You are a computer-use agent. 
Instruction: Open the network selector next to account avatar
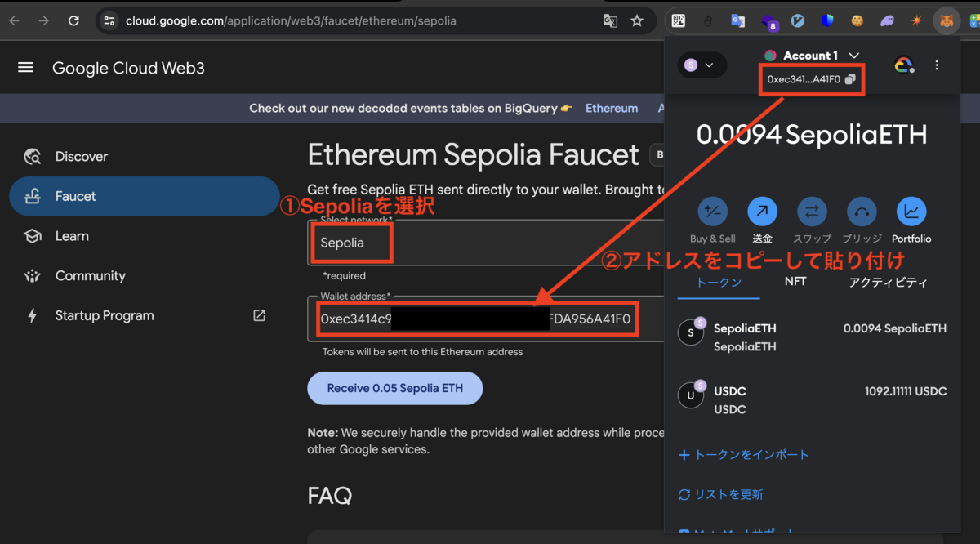tap(702, 63)
